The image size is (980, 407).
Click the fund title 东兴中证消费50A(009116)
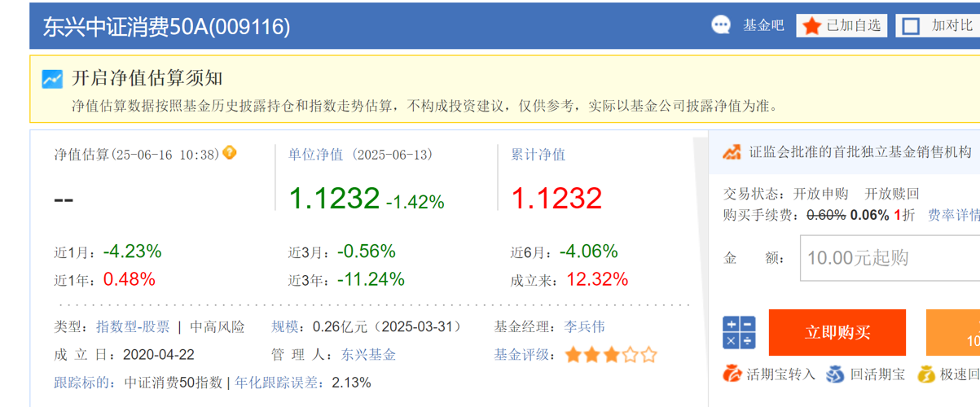pos(166,27)
